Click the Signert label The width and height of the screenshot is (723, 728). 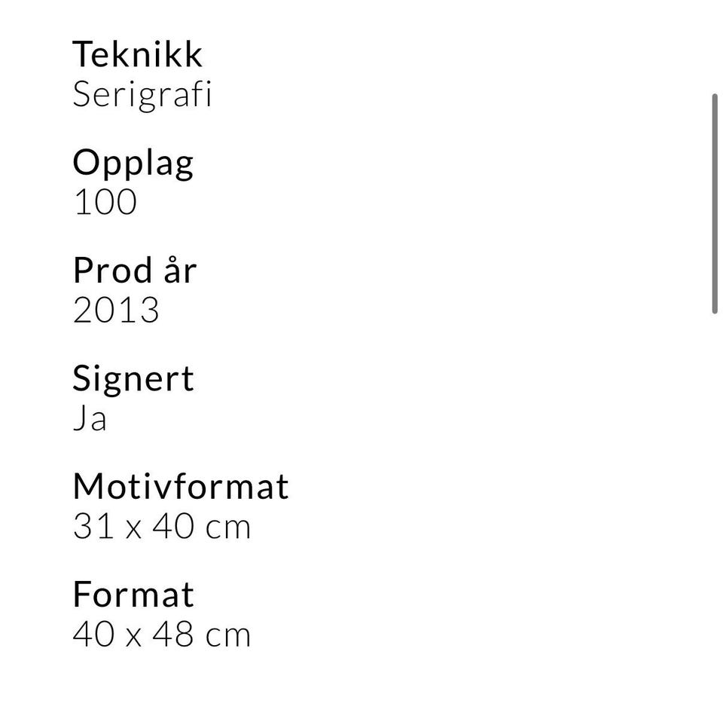pos(133,379)
